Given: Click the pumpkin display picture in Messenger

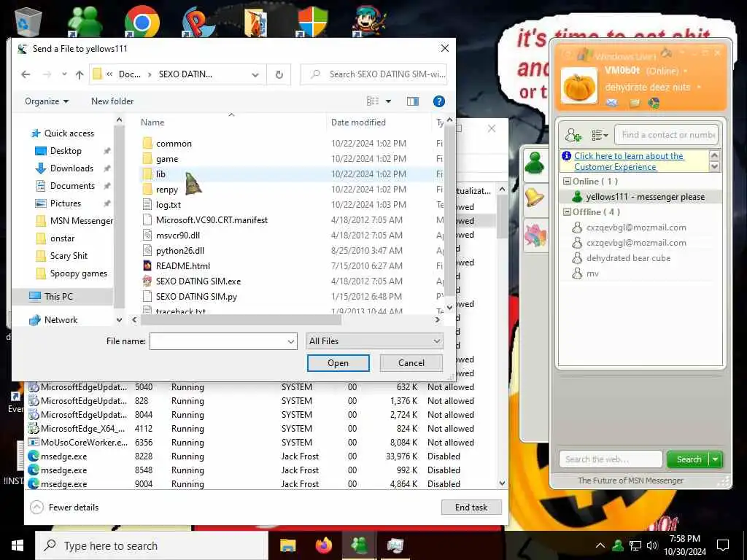Looking at the screenshot, I should (x=578, y=86).
